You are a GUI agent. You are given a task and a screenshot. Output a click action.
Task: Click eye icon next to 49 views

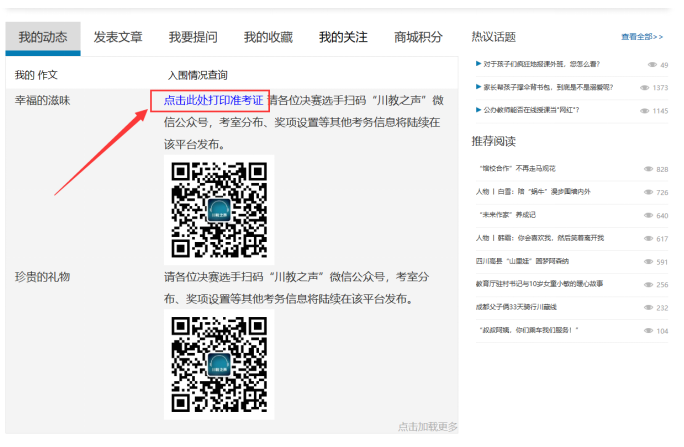(652, 65)
